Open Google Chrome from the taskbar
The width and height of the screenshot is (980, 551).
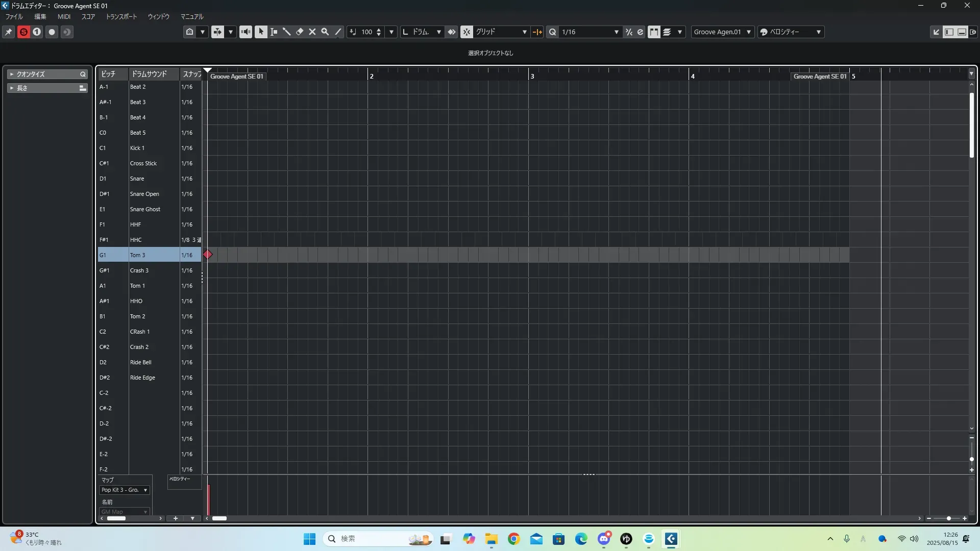click(x=513, y=539)
